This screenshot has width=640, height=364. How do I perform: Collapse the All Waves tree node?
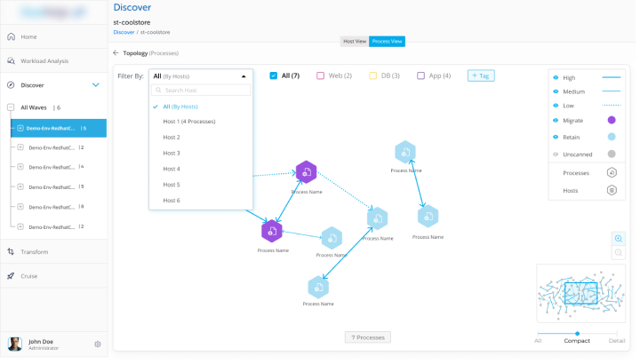click(x=11, y=107)
